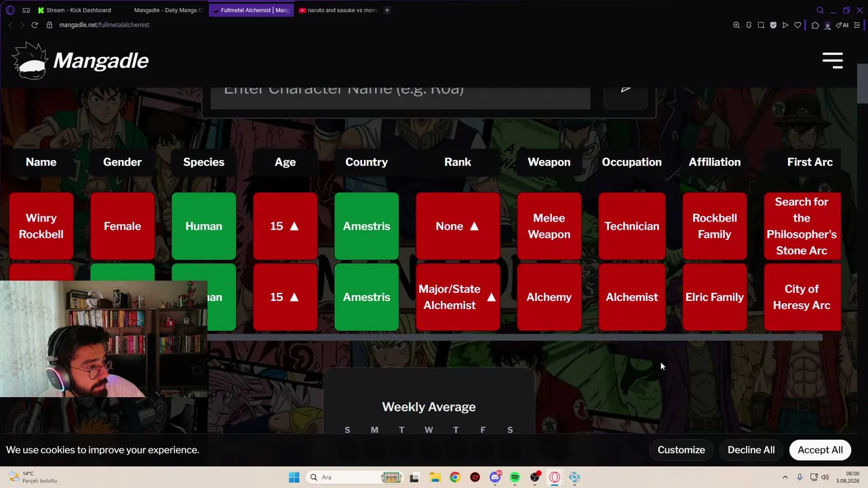
Task: Click the guess table horizontal scrollbar
Action: click(x=515, y=337)
